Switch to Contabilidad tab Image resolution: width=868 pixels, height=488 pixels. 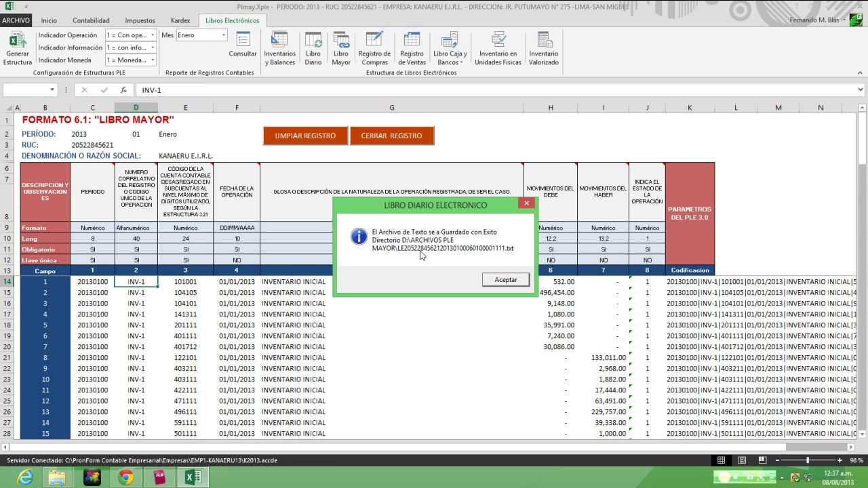91,20
